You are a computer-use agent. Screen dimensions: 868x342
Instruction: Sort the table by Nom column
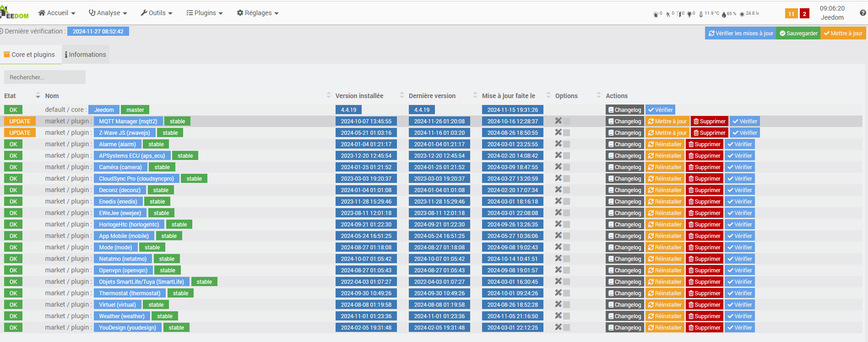coord(188,96)
